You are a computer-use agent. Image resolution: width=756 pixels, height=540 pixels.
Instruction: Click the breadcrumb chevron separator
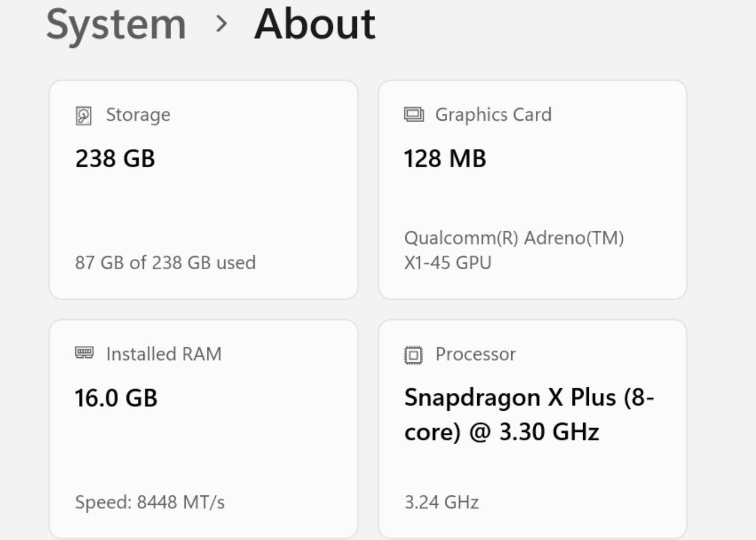[221, 24]
